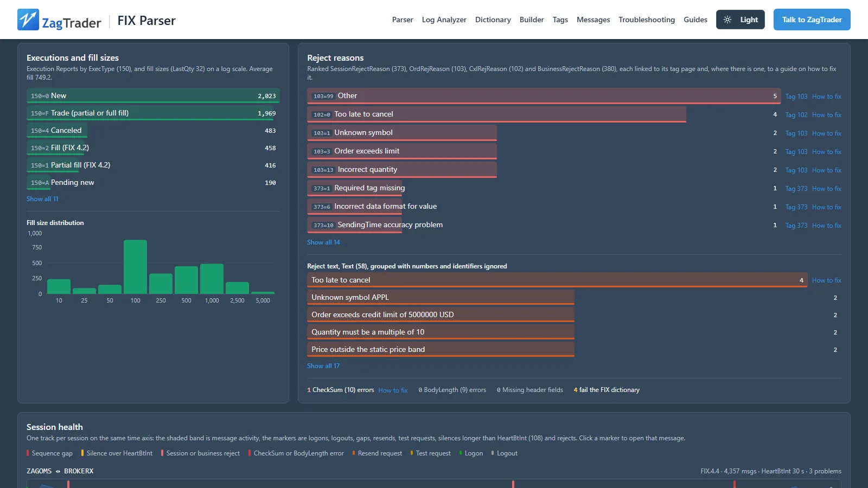Viewport: 868px width, 488px height.
Task: Click the ZagTrader logo icon
Action: click(x=28, y=20)
